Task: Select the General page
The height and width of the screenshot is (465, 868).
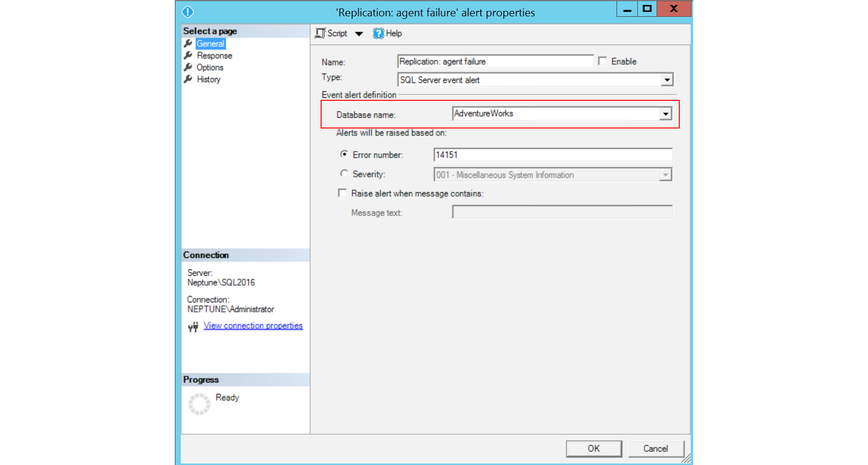Action: (x=210, y=43)
